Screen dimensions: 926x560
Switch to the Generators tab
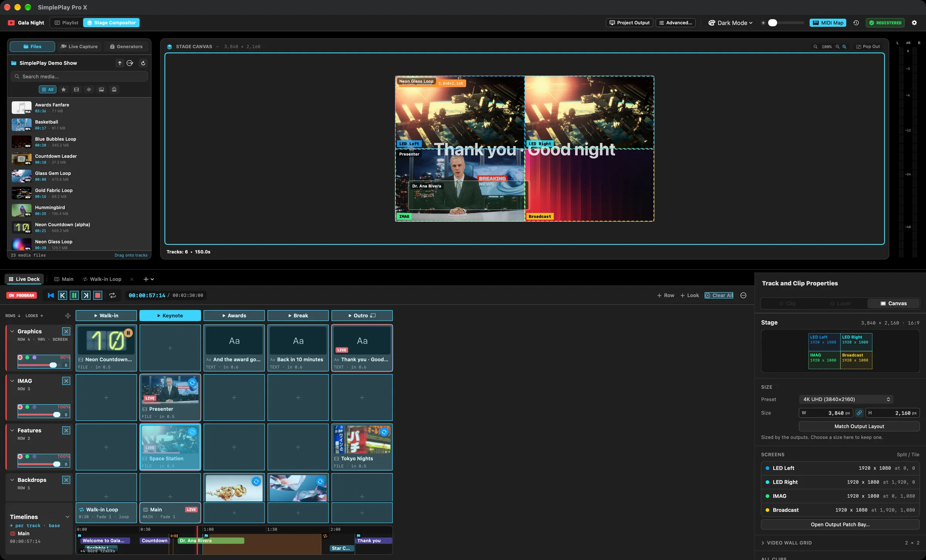tap(126, 47)
